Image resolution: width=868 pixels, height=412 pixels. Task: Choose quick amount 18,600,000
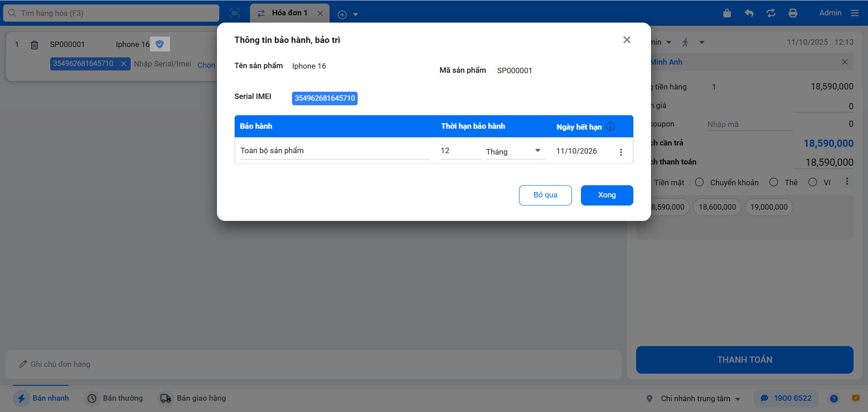click(717, 207)
